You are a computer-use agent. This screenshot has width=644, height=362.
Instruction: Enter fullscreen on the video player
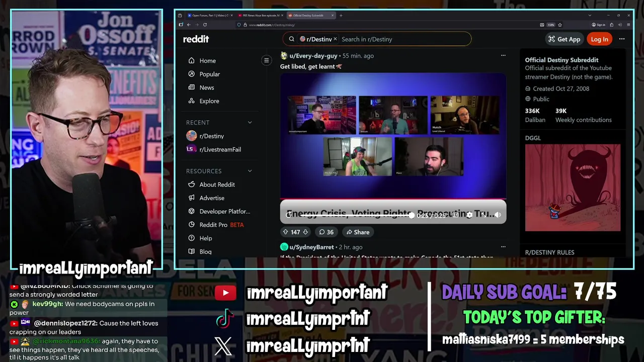click(x=484, y=215)
